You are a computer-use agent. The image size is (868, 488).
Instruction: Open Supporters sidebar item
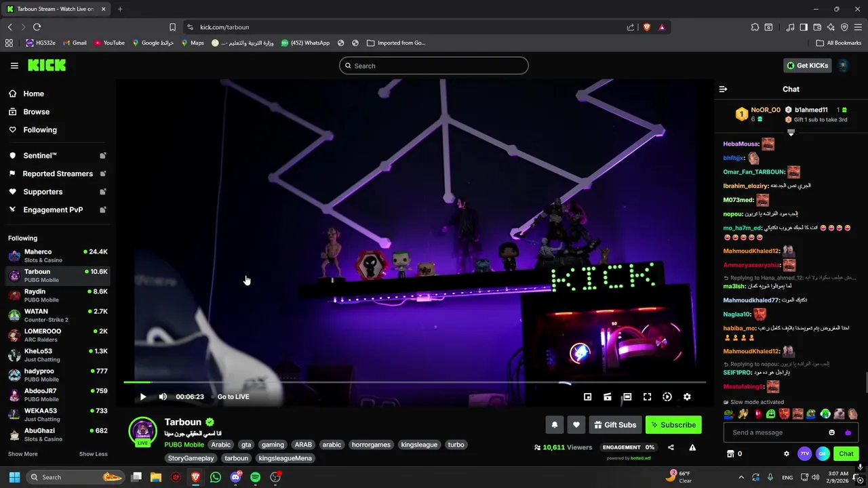pos(57,192)
